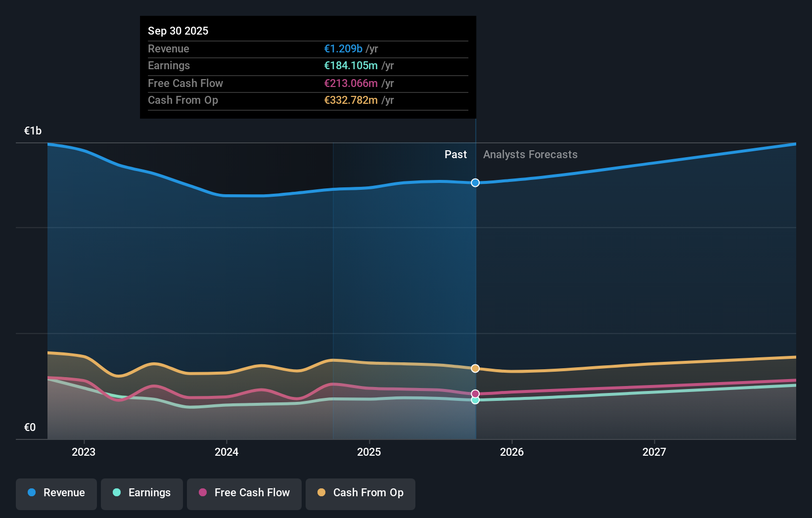Click the 2026 label on the x-axis
Image resolution: width=812 pixels, height=518 pixels.
(512, 452)
